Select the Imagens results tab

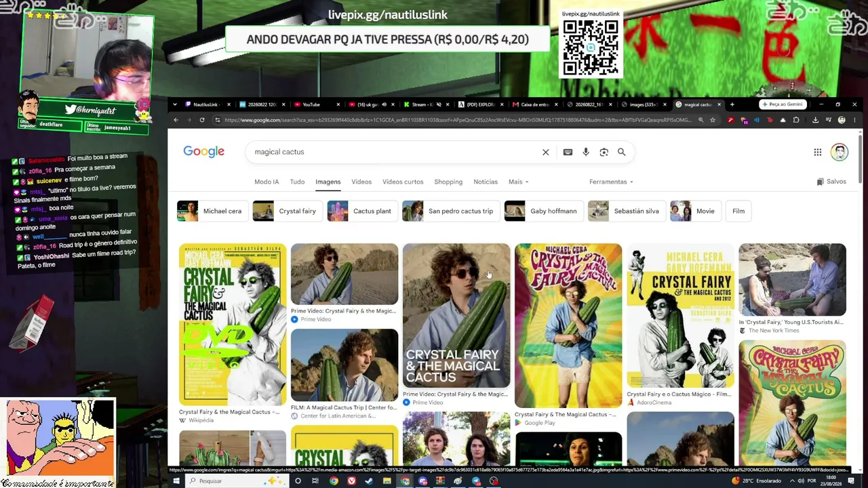(328, 182)
